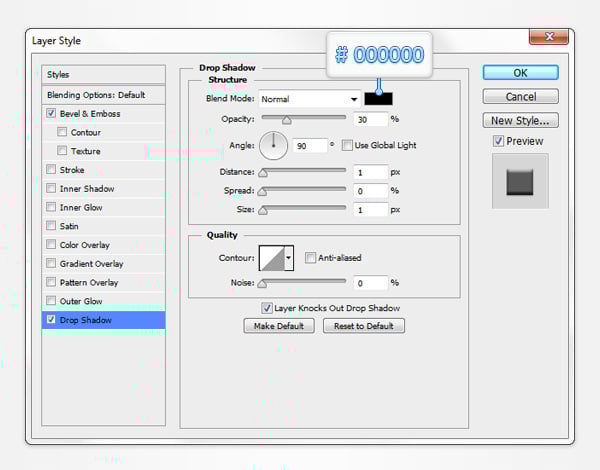Click the New Style... button

520,121
